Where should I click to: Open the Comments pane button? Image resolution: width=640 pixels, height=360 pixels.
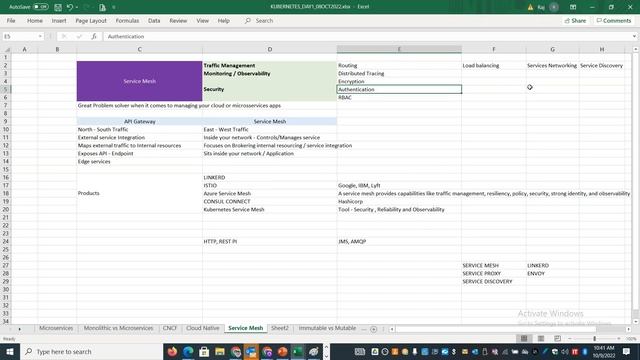pos(613,20)
